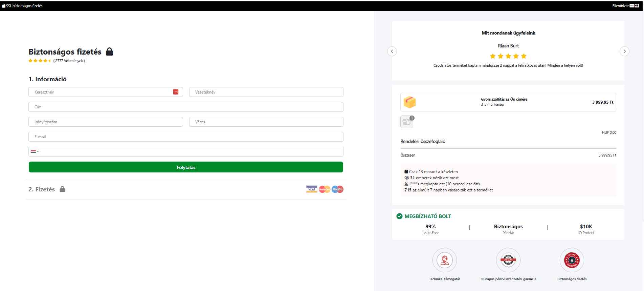
Task: Click the green Megbízható bolt checkmark icon
Action: [x=399, y=216]
